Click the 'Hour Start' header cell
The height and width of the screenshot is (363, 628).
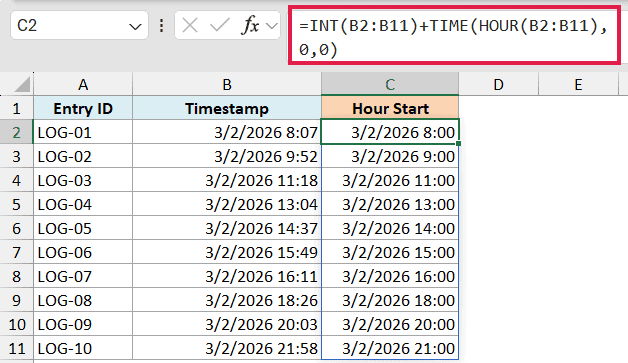(x=390, y=108)
